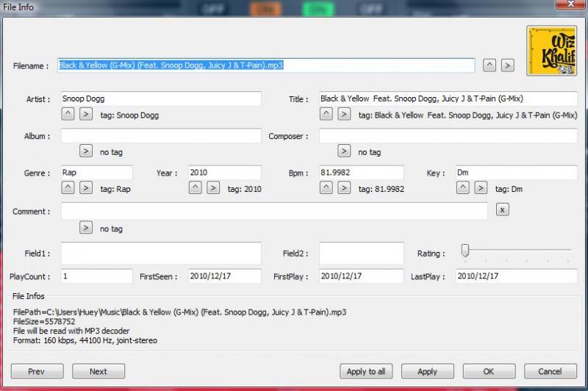This screenshot has height=391, width=588.
Task: Click the right arrow beside tag: 81.9982
Action: pyautogui.click(x=344, y=188)
